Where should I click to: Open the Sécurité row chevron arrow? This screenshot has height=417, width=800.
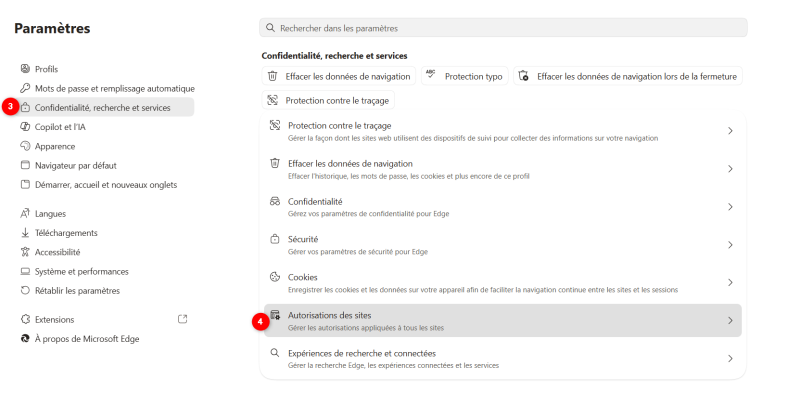[x=730, y=245]
